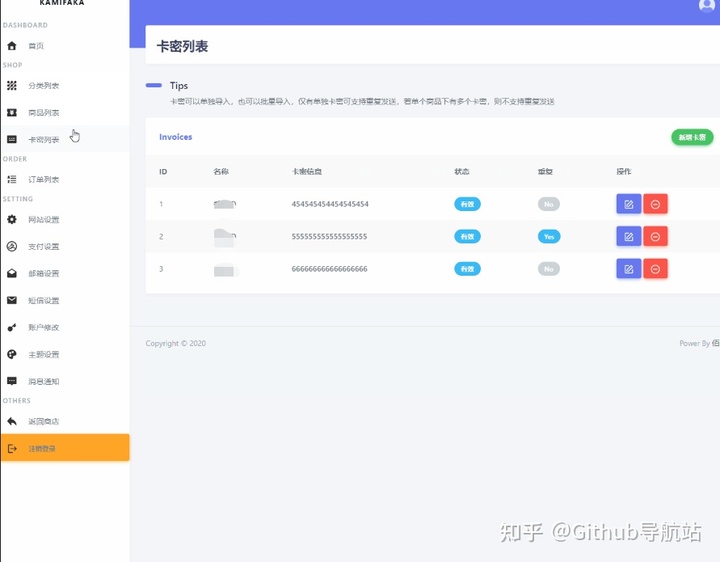The height and width of the screenshot is (562, 720).
Task: Click the Invoices heading
Action: 175,137
